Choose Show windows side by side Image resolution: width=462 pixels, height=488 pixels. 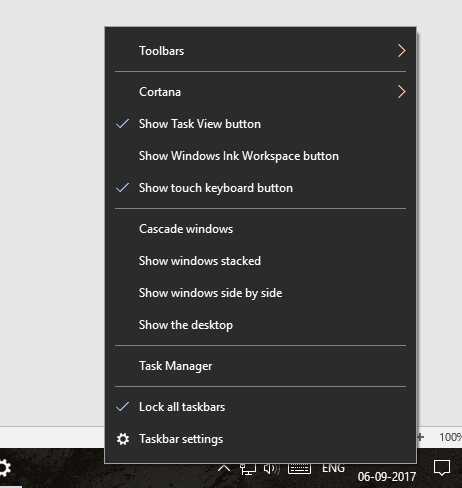pos(260,293)
